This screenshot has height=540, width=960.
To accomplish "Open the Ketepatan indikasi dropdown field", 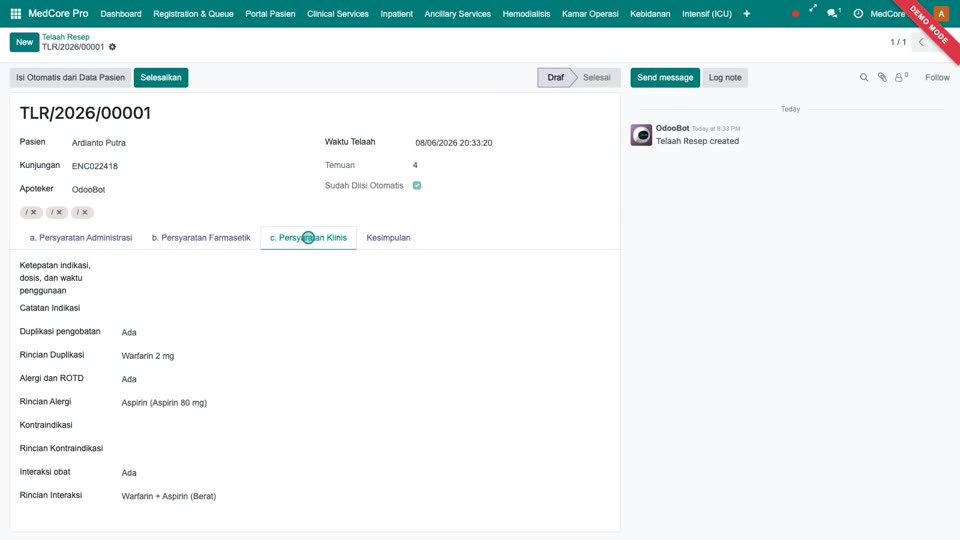I will (366, 266).
